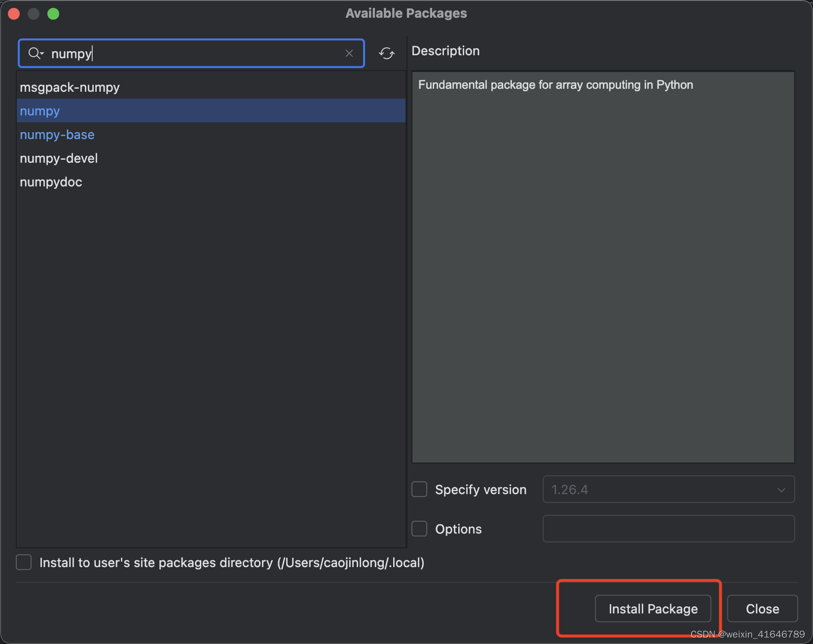Click the yellow minimize traffic light button

[x=34, y=13]
